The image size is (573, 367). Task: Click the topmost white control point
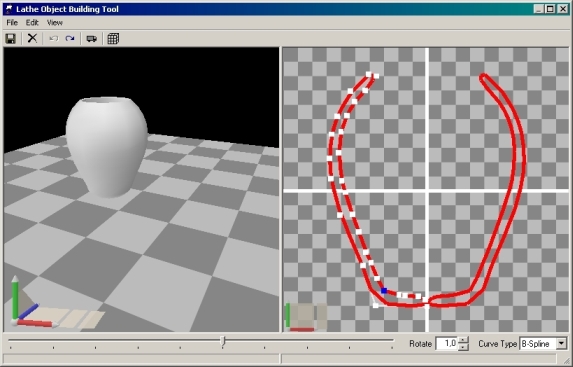click(368, 74)
